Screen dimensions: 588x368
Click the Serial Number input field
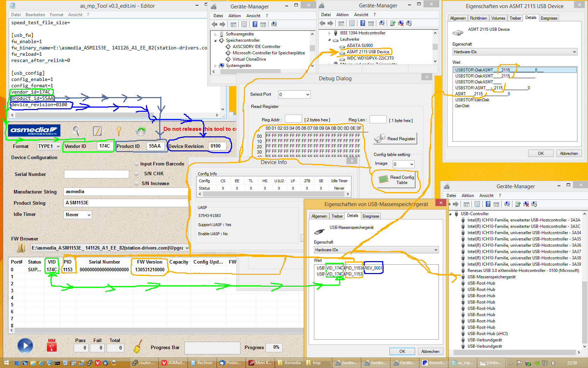(x=96, y=174)
